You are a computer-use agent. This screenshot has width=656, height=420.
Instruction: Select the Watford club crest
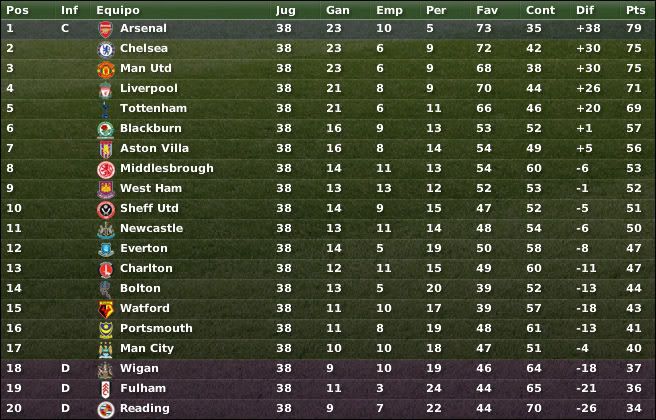tap(105, 309)
